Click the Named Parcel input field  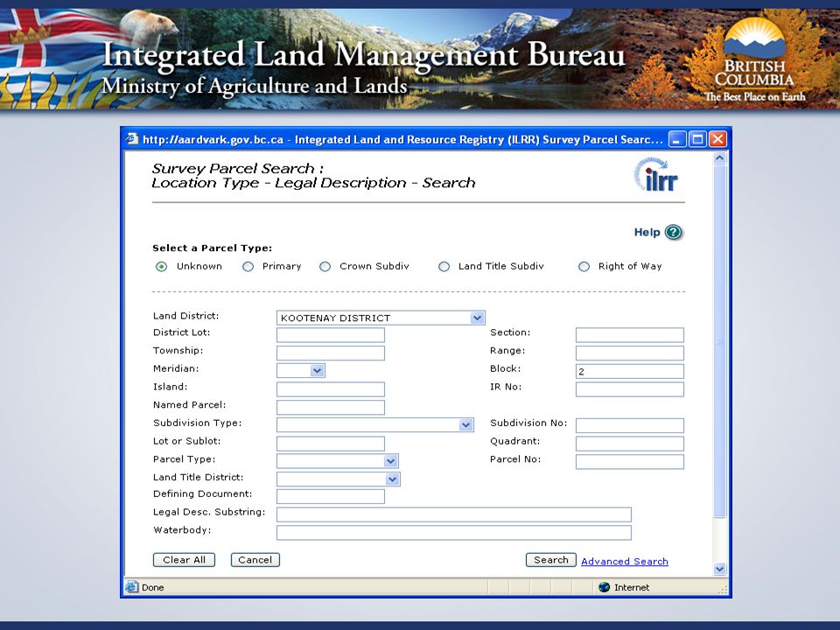pos(331,407)
